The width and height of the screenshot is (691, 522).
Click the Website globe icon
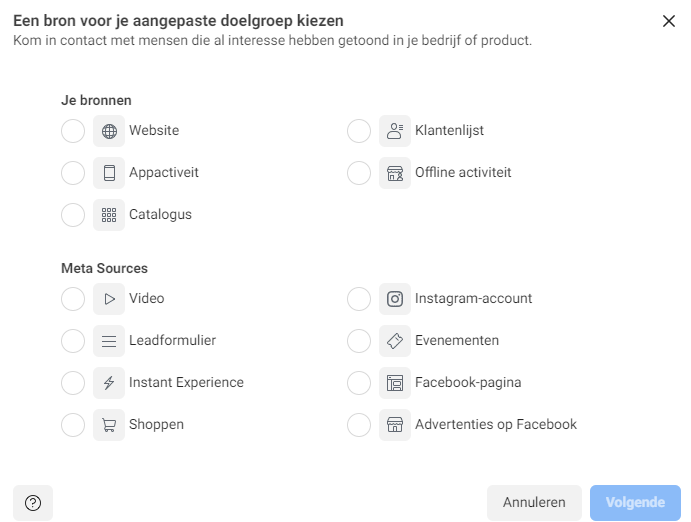pyautogui.click(x=109, y=131)
